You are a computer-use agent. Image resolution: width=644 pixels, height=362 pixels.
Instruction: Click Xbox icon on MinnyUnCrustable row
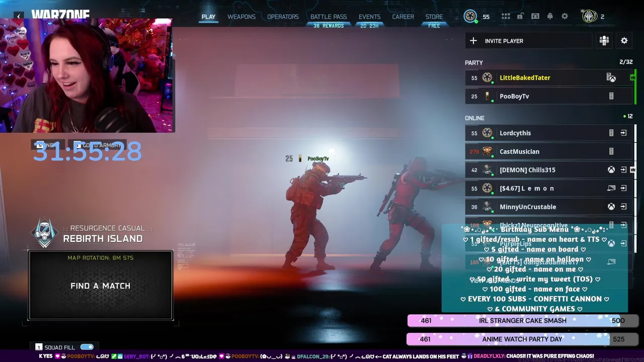tap(611, 207)
